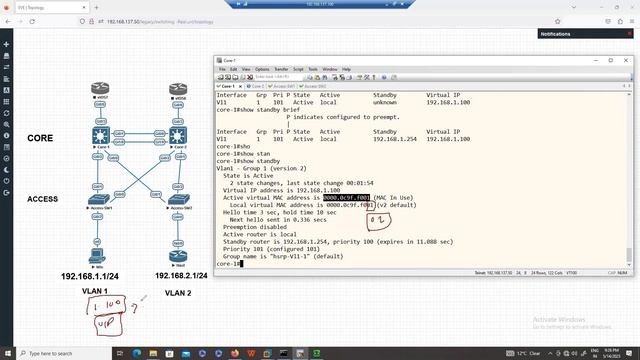Click the Lock lab sidebar icon

pyautogui.click(x=6, y=158)
